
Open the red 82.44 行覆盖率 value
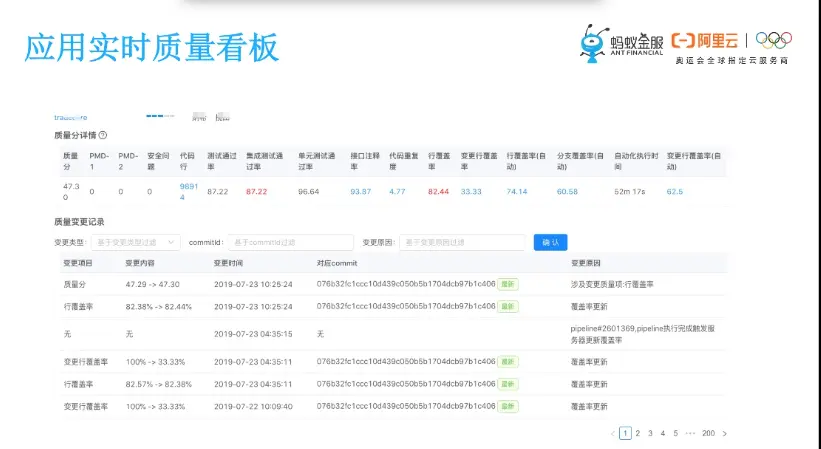(438, 192)
